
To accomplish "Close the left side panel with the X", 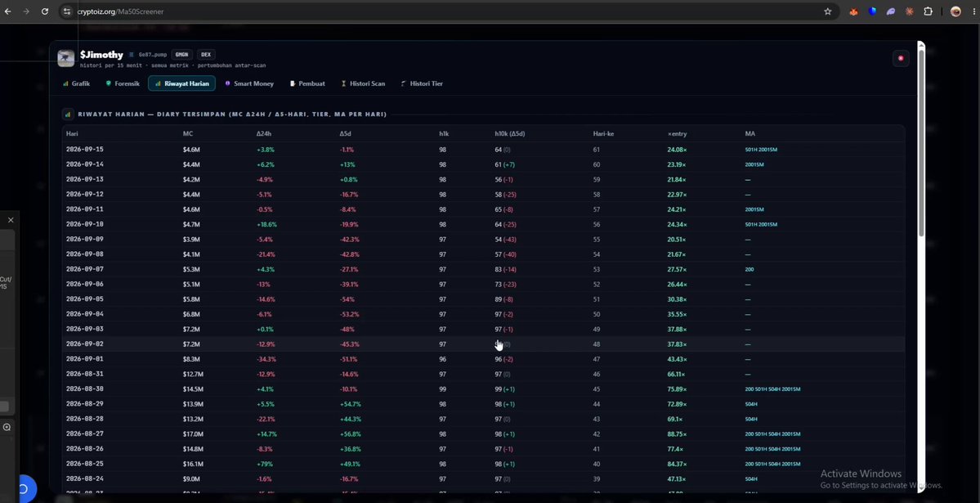I will click(x=11, y=220).
